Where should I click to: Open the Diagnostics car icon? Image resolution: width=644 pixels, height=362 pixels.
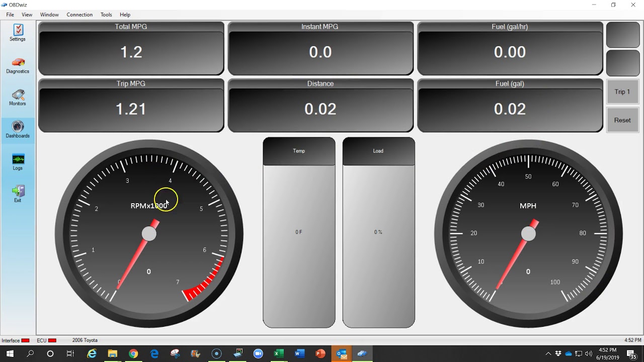pos(18,65)
